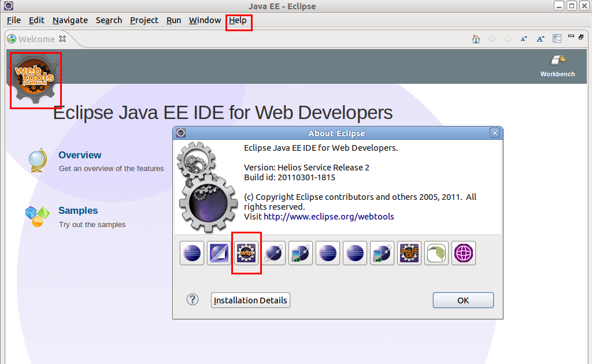Open the Samples link
This screenshot has height=364, width=592.
78,210
